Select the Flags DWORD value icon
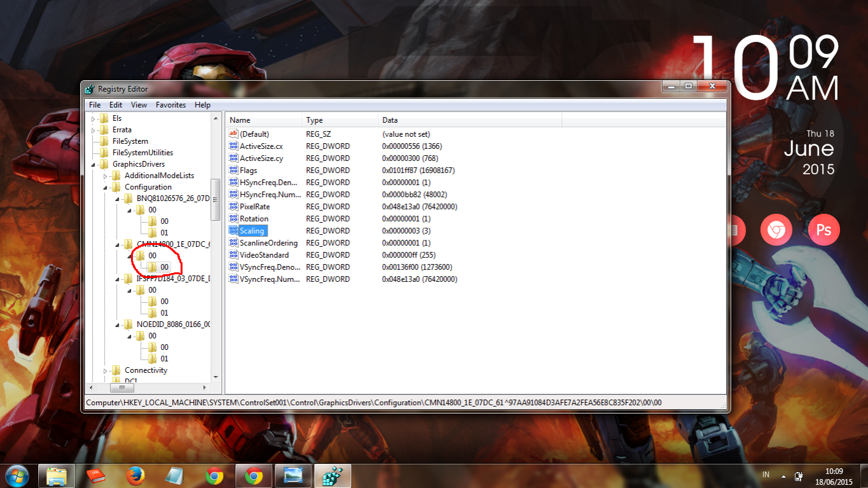 point(233,171)
